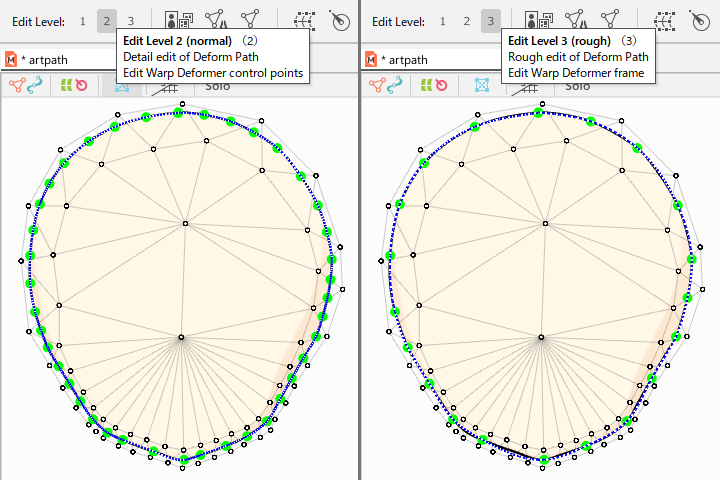
Task: Create rotation deformer using left toolbar icon
Action: (340, 20)
